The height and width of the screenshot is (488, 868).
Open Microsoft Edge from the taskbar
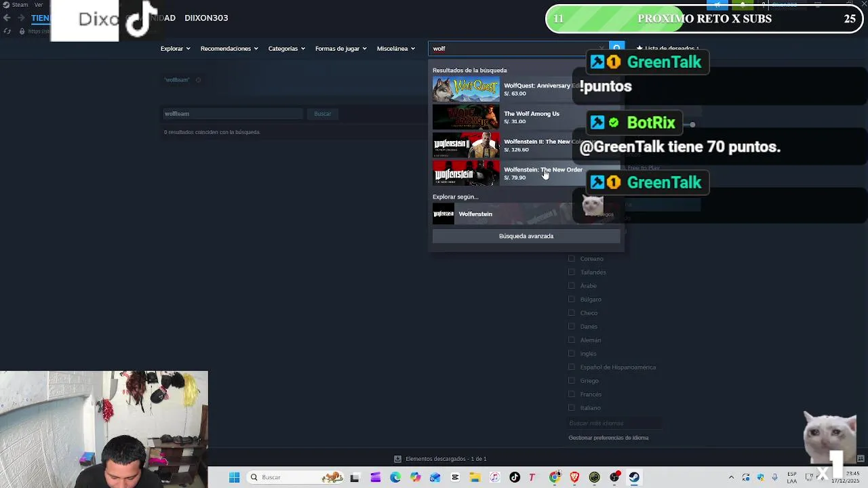[x=395, y=477]
